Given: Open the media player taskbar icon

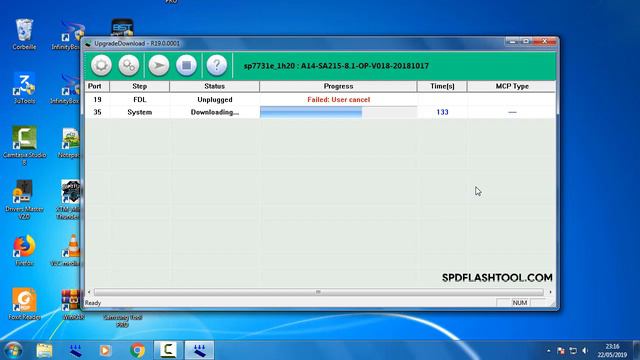Looking at the screenshot, I should tap(105, 350).
